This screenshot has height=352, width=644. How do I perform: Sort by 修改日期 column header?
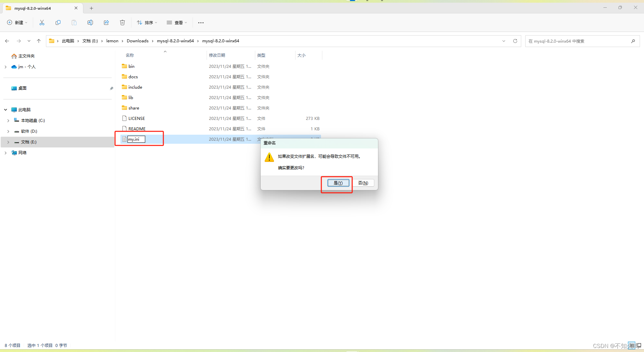pyautogui.click(x=217, y=55)
